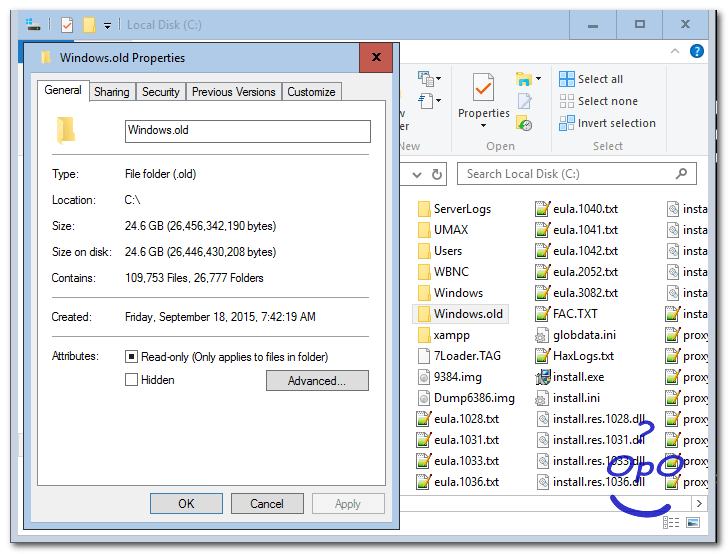Select the 7Loader.TAG file icon
The width and height of the screenshot is (728, 554).
tap(423, 356)
